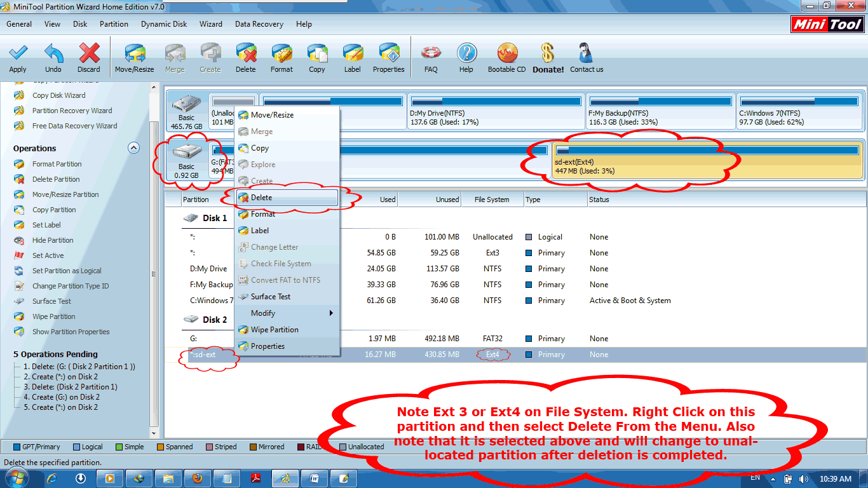Click the taskbar volume speaker icon
868x488 pixels.
pyautogui.click(x=804, y=478)
